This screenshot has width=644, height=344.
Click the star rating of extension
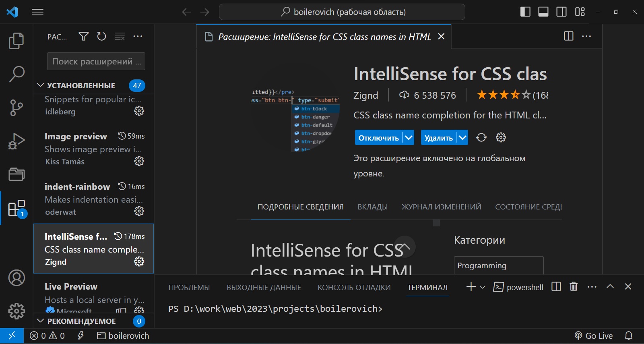[504, 95]
